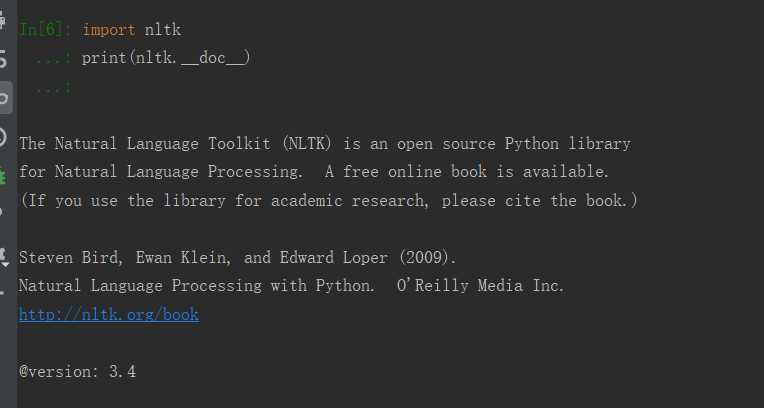This screenshot has height=408, width=764.
Task: Click the topmost icon in the console sidebar
Action: point(3,21)
